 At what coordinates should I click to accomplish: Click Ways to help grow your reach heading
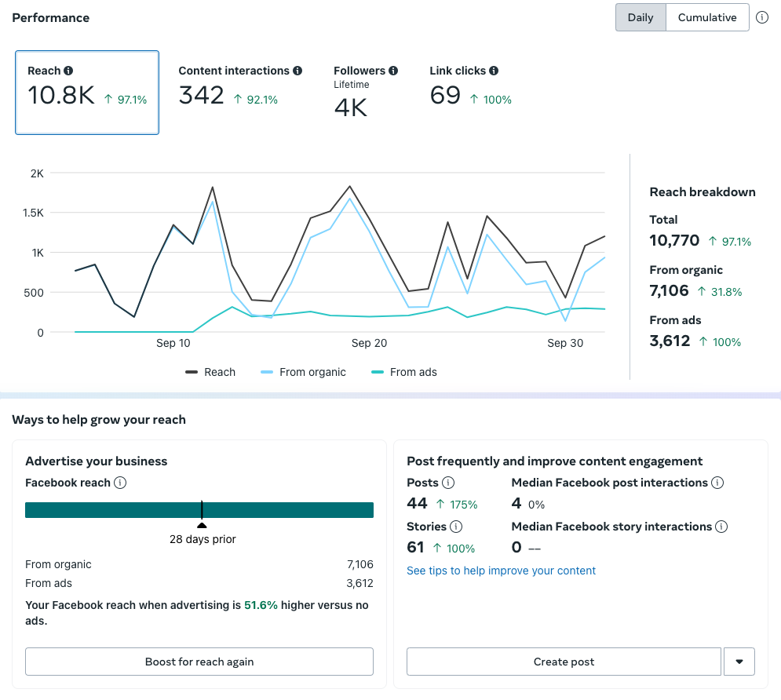[x=99, y=420]
